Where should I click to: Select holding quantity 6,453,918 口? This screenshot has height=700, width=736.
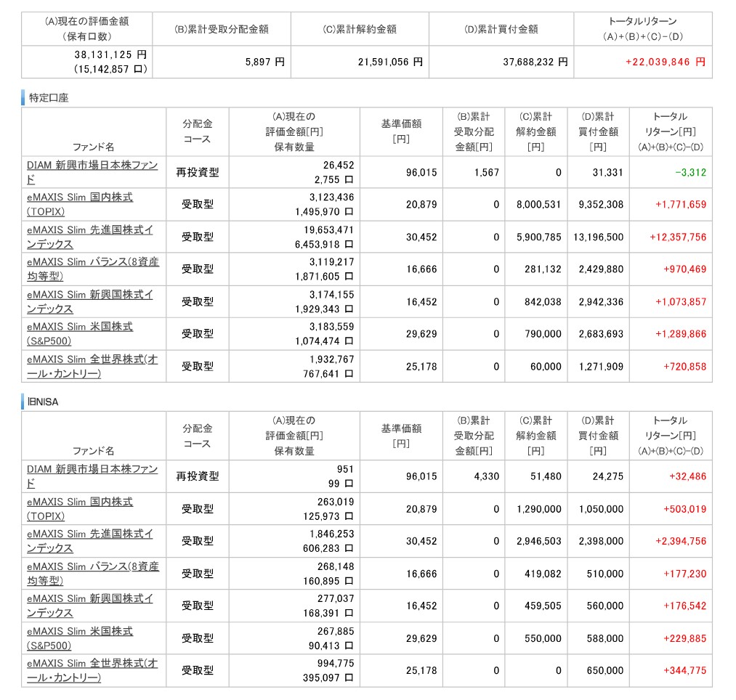click(x=324, y=245)
